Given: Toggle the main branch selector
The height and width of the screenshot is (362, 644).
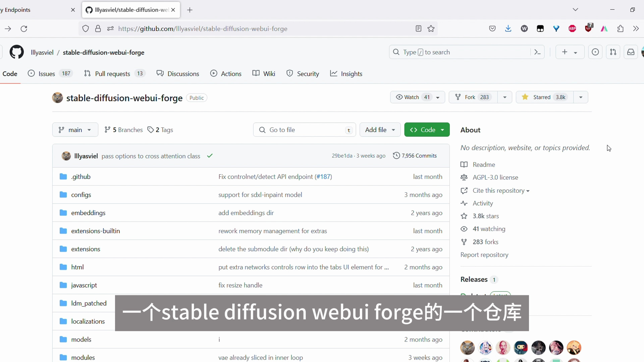Looking at the screenshot, I should pyautogui.click(x=75, y=129).
